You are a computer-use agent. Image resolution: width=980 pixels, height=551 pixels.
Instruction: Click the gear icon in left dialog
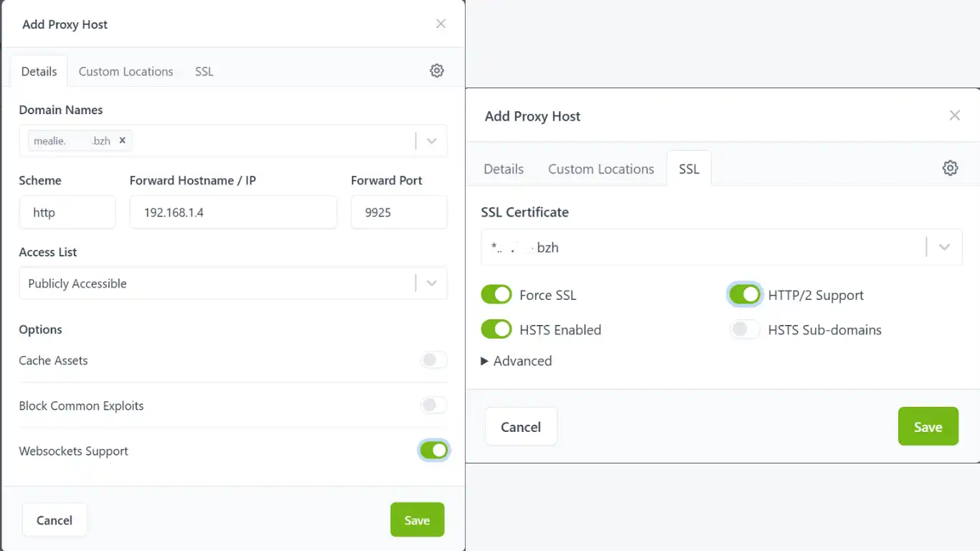coord(437,70)
